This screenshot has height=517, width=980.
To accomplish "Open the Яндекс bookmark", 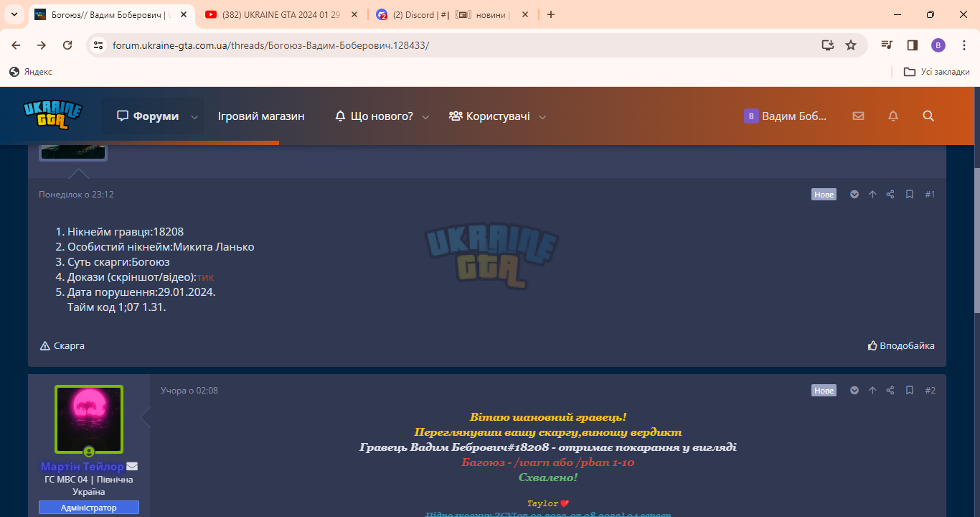I will tap(31, 72).
